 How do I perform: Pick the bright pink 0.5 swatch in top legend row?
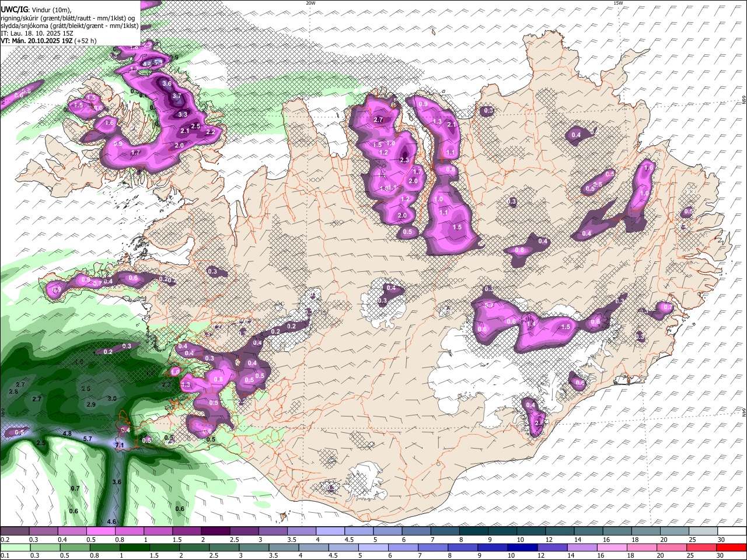click(x=101, y=531)
